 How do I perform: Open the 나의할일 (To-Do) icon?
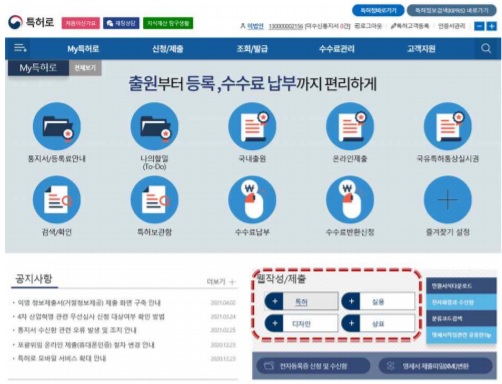[154, 126]
